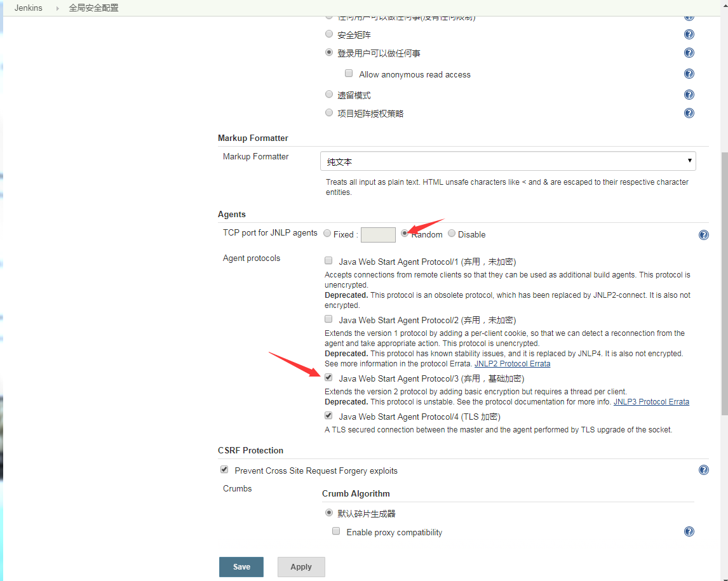Enable Allow anonymous read access checkbox

pyautogui.click(x=349, y=74)
